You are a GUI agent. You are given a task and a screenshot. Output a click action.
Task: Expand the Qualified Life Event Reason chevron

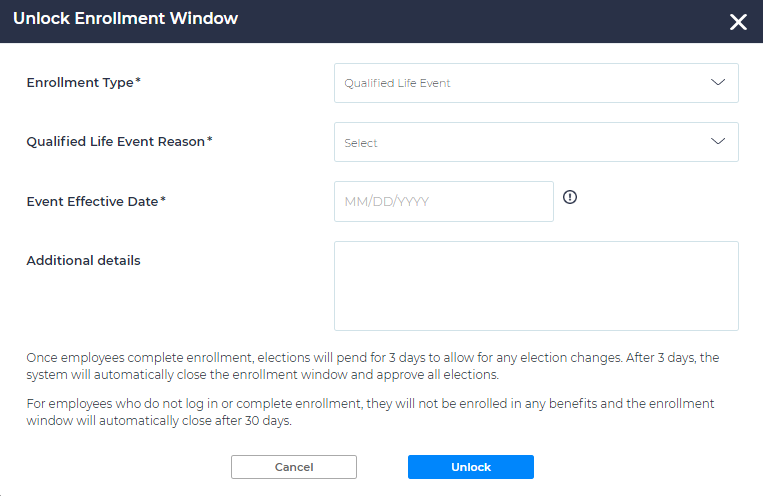coord(717,142)
